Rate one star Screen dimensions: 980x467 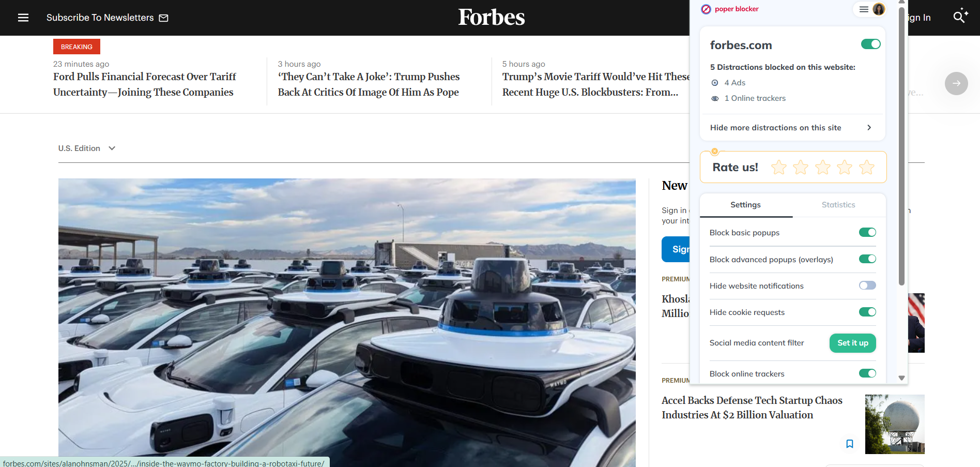point(779,167)
